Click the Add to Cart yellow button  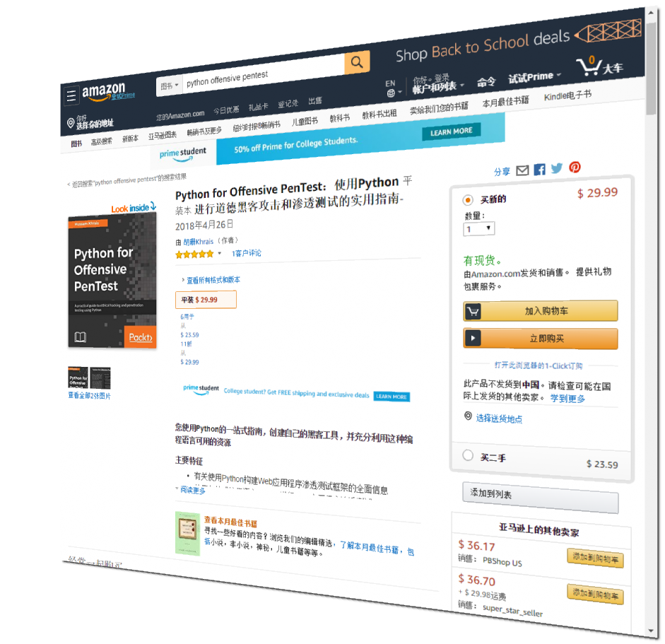pos(540,311)
